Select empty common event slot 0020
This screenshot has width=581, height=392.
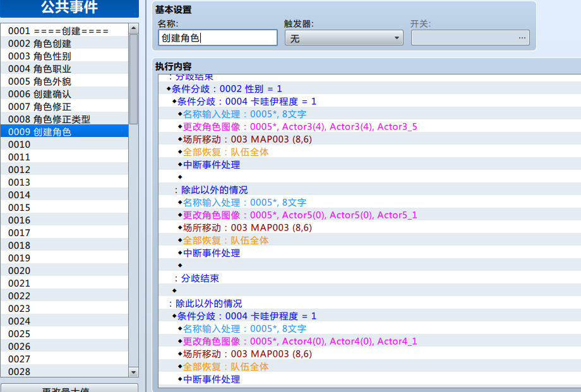(64, 270)
